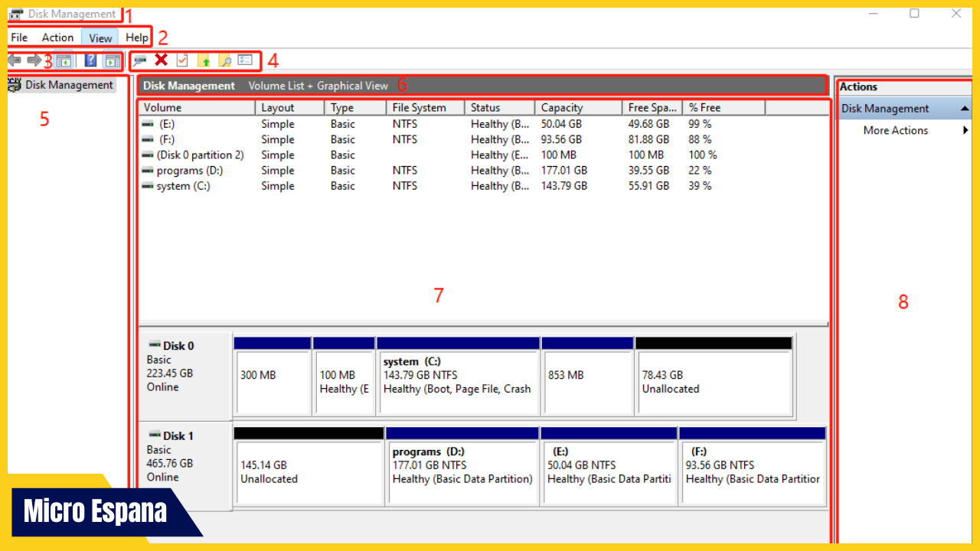Viewport: 980px width, 551px height.
Task: Click the red X Delete icon
Action: pyautogui.click(x=161, y=60)
